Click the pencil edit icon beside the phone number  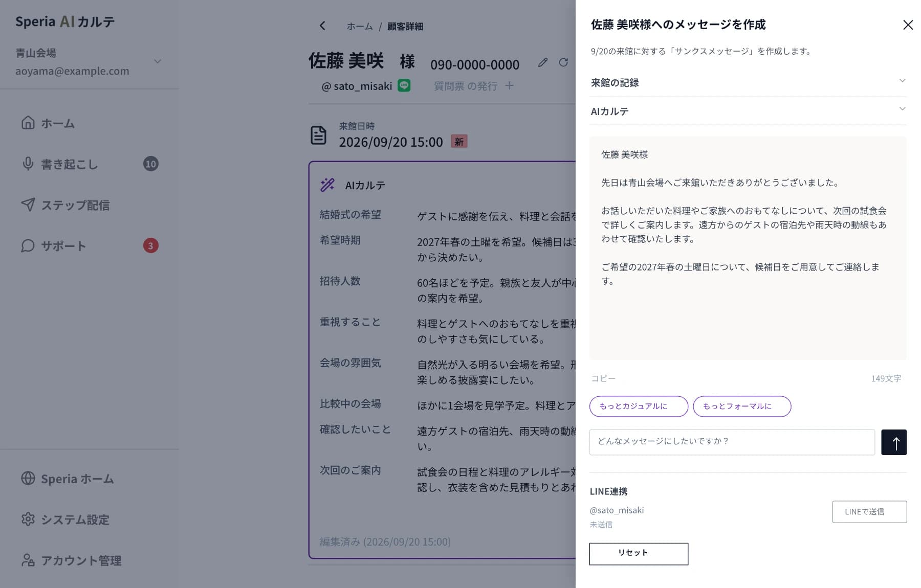pyautogui.click(x=543, y=62)
